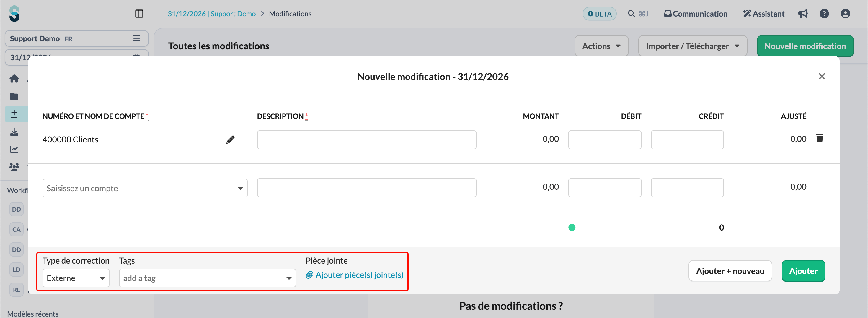Open the search magnifier icon
868x318 pixels.
631,14
